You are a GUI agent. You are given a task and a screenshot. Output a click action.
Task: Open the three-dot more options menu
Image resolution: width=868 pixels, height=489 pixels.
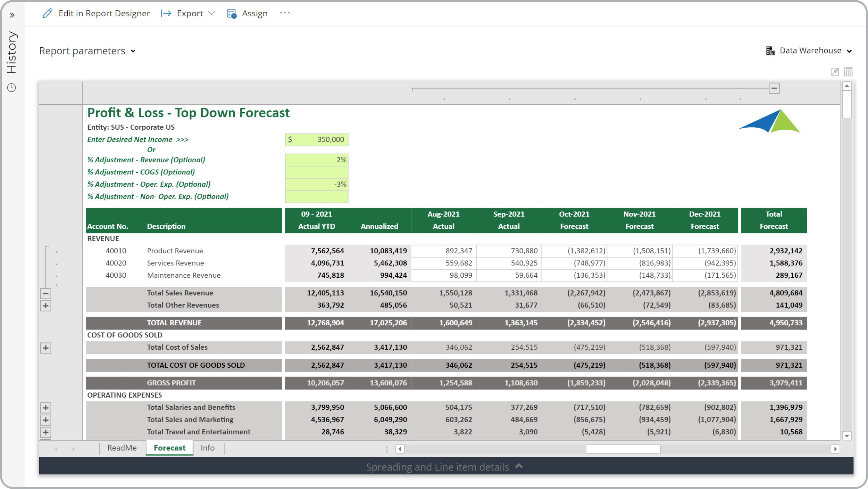pyautogui.click(x=285, y=13)
